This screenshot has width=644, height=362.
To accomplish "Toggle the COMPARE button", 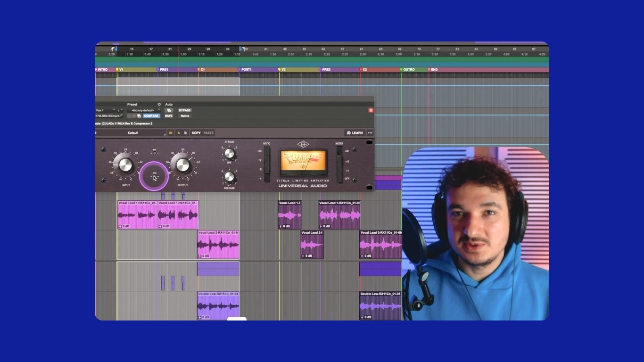I will pyautogui.click(x=151, y=115).
